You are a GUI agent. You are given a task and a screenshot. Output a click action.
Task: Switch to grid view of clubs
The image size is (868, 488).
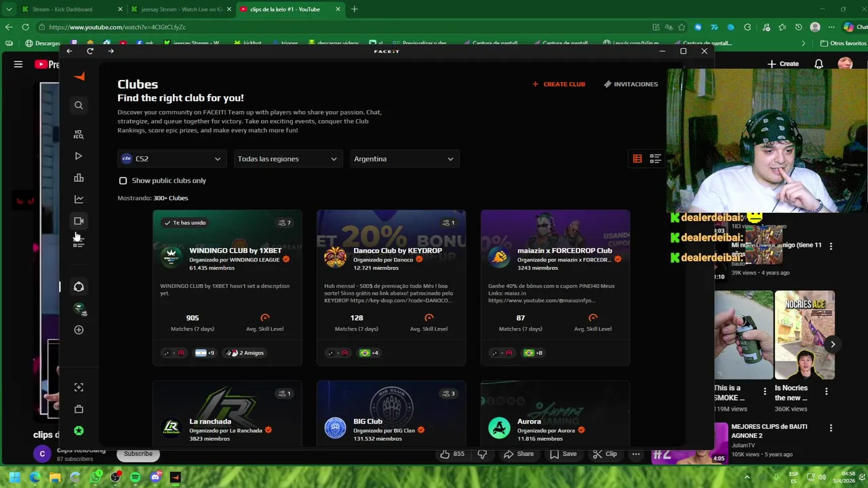click(637, 159)
